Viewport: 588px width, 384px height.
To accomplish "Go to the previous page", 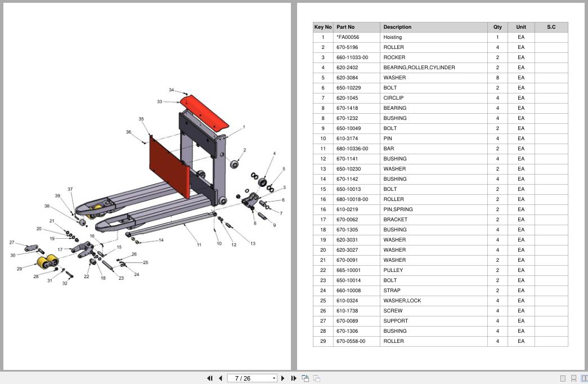I will (221, 378).
